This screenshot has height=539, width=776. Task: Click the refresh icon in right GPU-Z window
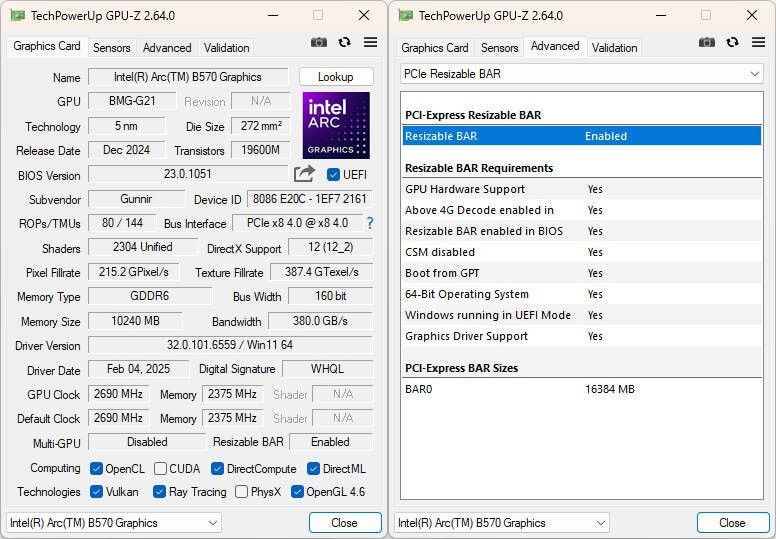coord(732,43)
